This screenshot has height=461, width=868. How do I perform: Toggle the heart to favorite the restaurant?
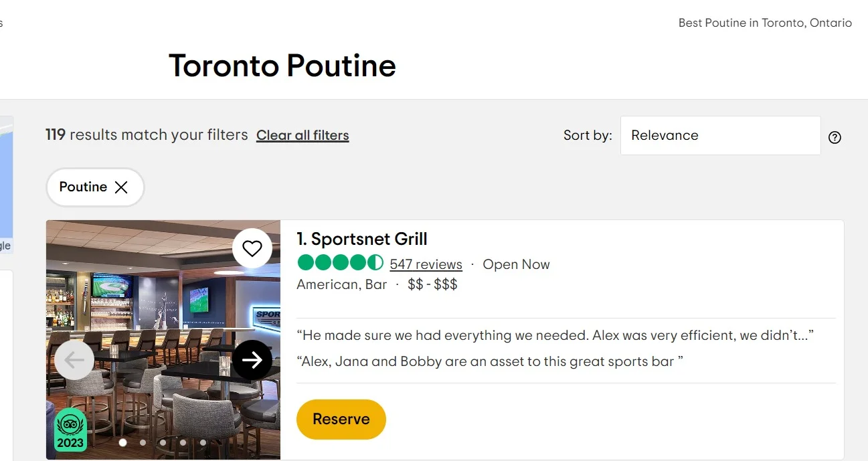click(x=252, y=248)
